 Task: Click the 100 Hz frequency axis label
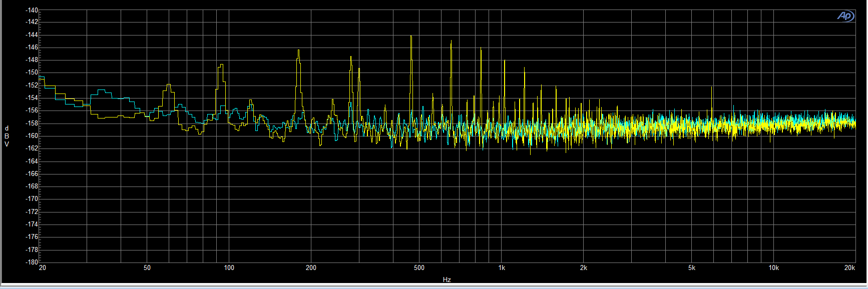(229, 268)
